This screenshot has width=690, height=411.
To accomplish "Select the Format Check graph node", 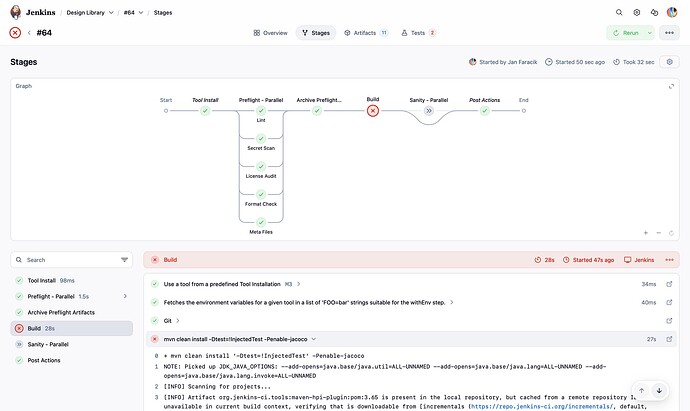I will (x=261, y=194).
